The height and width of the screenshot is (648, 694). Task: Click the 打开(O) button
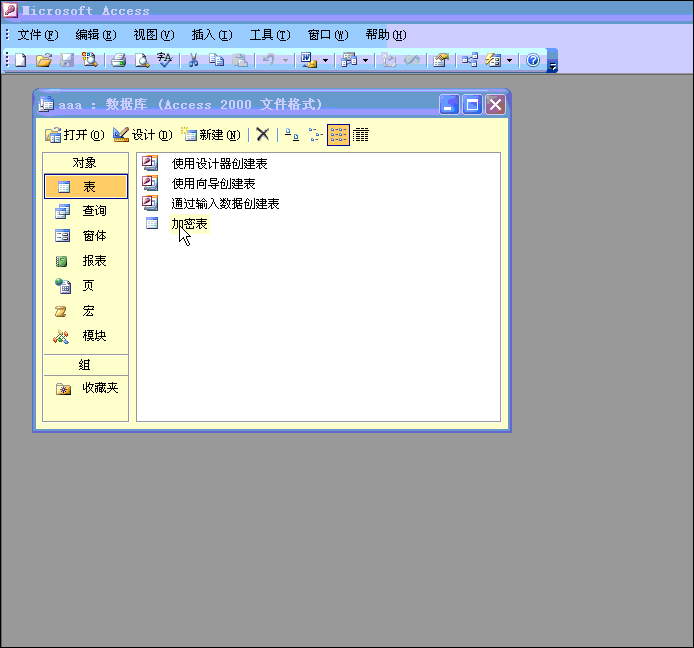(74, 135)
